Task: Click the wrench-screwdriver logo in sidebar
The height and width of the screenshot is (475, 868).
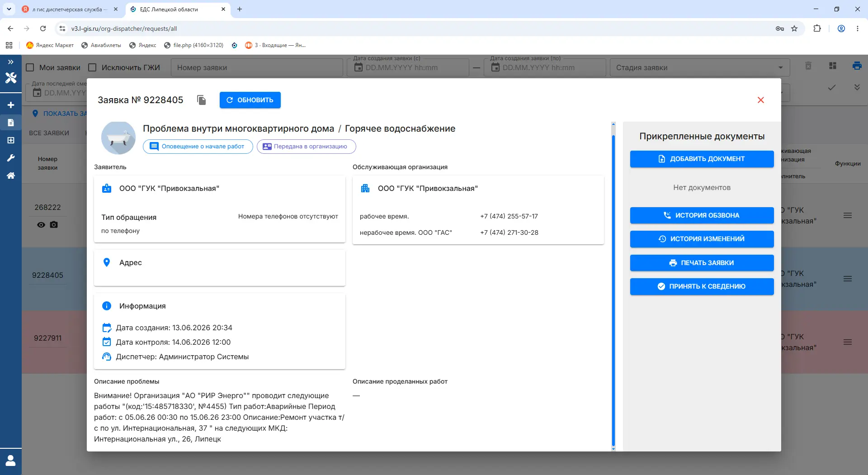Action: tap(11, 78)
